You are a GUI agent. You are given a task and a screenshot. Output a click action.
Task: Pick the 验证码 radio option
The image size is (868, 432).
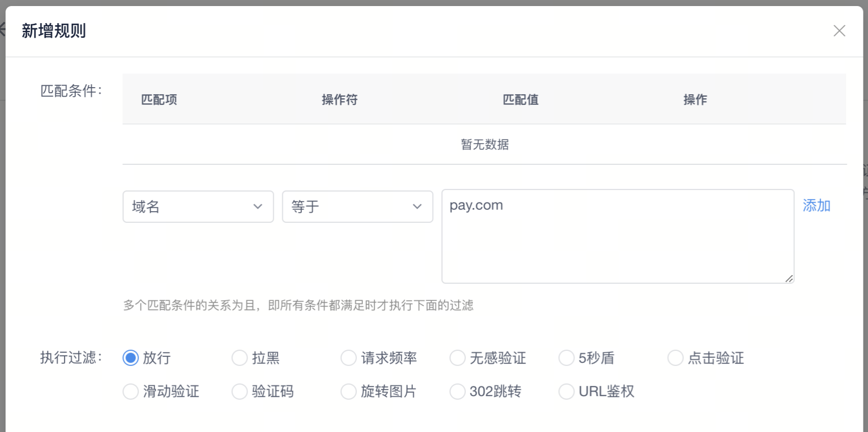click(240, 391)
